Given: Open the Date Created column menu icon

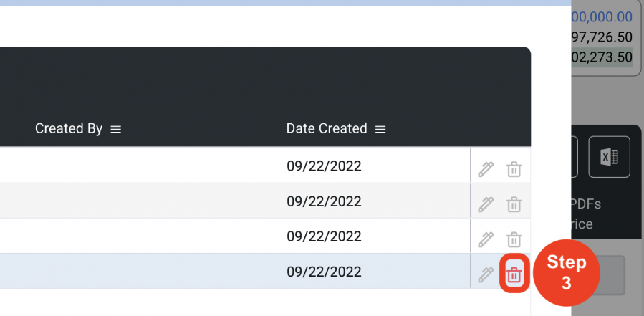Looking at the screenshot, I should pyautogui.click(x=380, y=130).
